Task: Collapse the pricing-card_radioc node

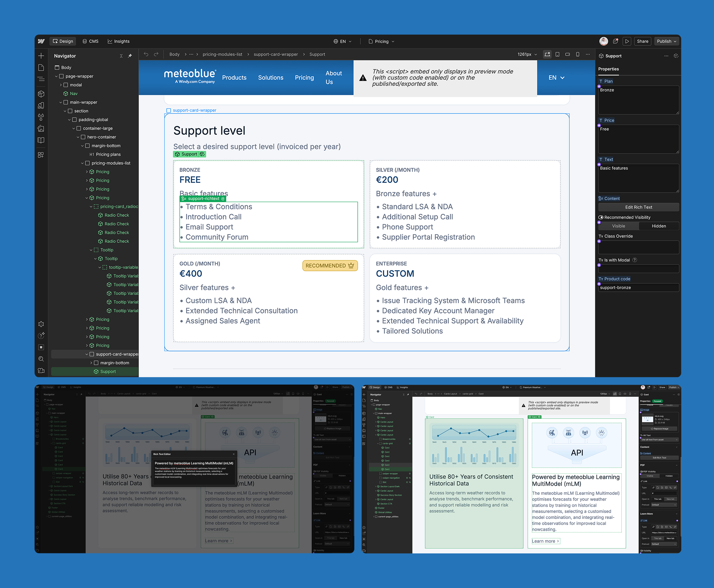Action: pos(91,207)
